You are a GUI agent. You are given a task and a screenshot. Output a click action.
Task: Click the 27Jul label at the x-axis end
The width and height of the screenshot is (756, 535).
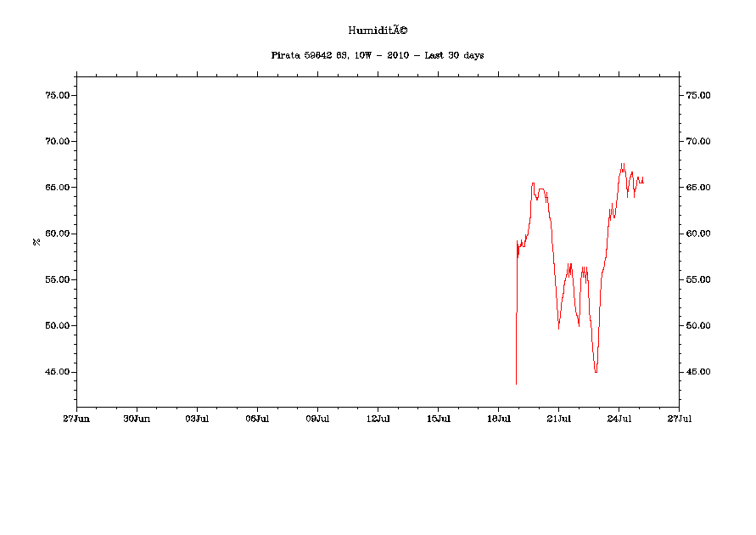pyautogui.click(x=679, y=419)
